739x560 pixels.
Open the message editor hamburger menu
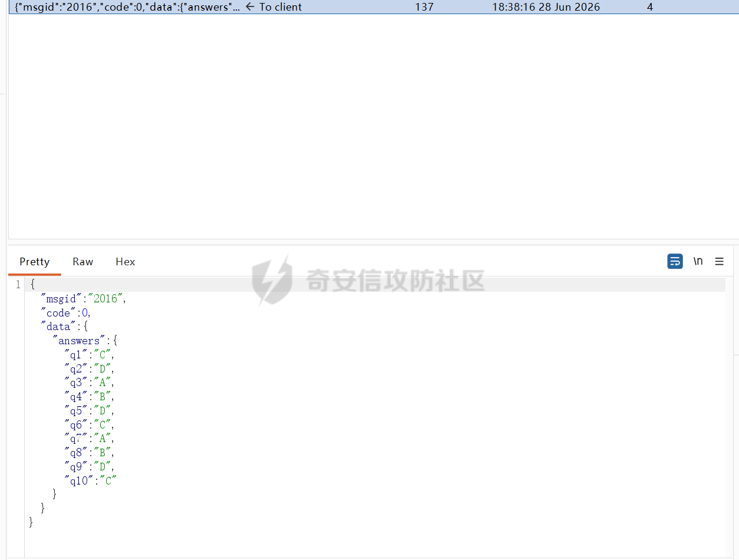(x=720, y=261)
